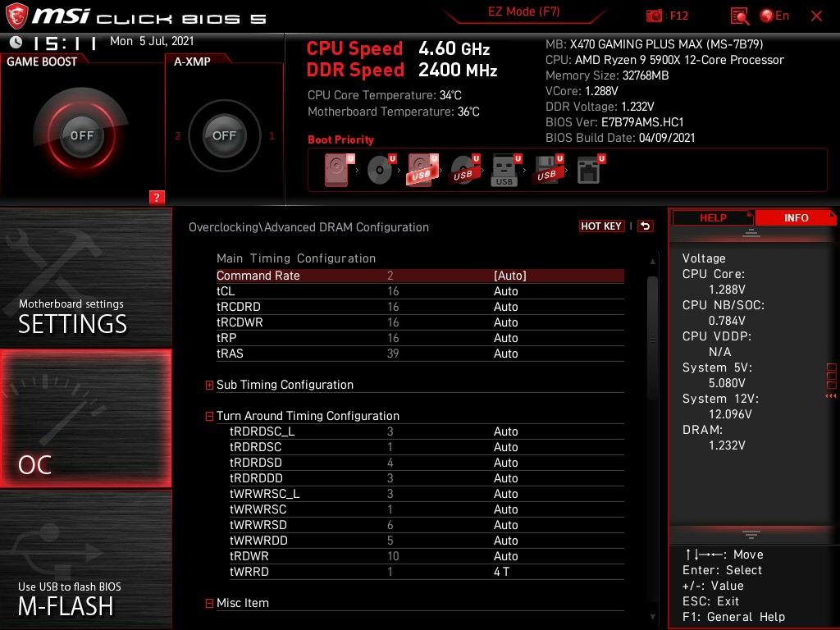Open the tCL Auto value field
Image resolution: width=840 pixels, height=630 pixels.
click(x=505, y=291)
